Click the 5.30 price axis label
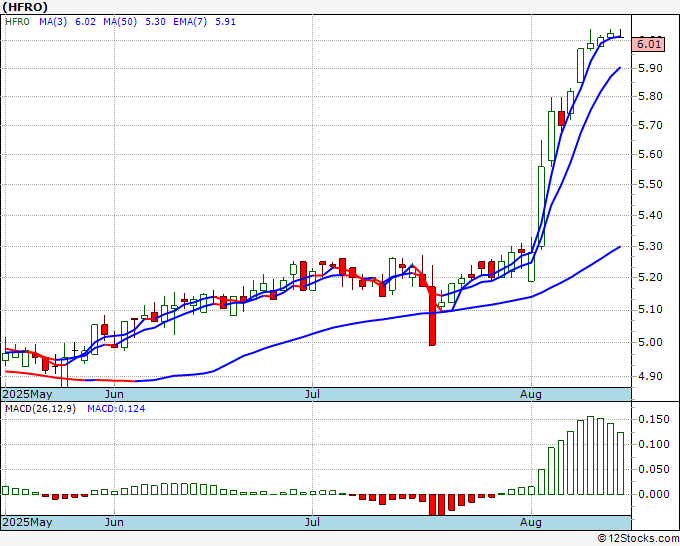Image resolution: width=680 pixels, height=546 pixels. point(651,246)
